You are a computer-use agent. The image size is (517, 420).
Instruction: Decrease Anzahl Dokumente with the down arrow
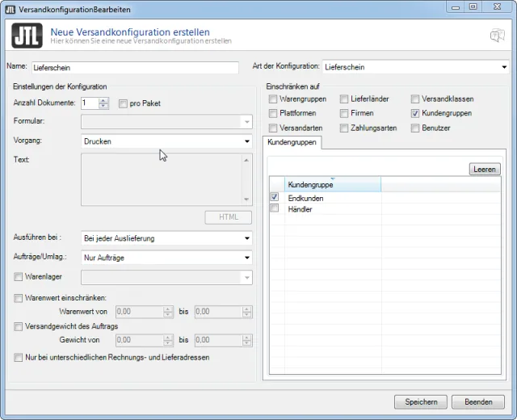point(103,106)
